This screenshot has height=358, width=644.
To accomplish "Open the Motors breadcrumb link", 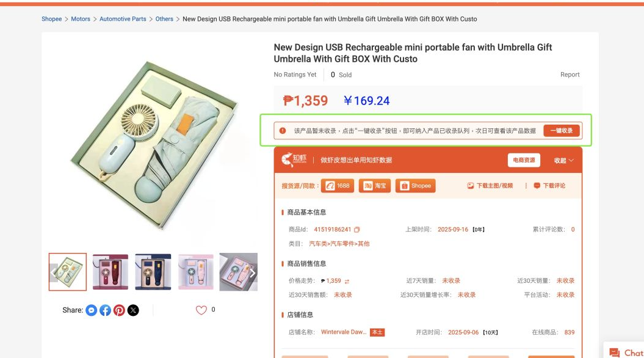I will tap(81, 19).
